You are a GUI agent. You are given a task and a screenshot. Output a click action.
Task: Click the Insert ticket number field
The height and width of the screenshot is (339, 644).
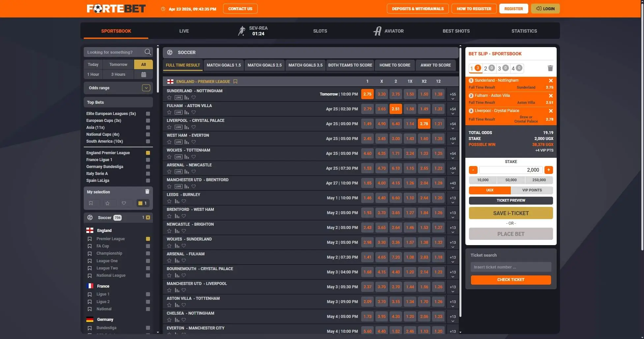pyautogui.click(x=511, y=267)
